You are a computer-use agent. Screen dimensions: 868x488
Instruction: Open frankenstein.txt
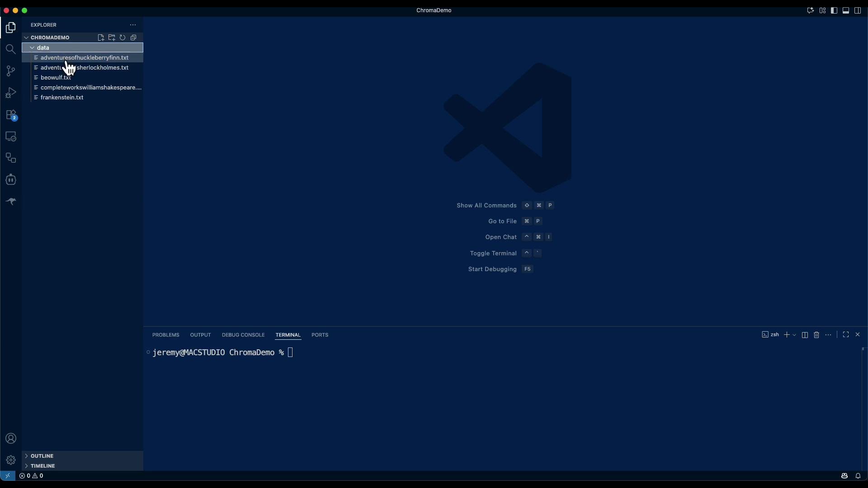click(83, 98)
